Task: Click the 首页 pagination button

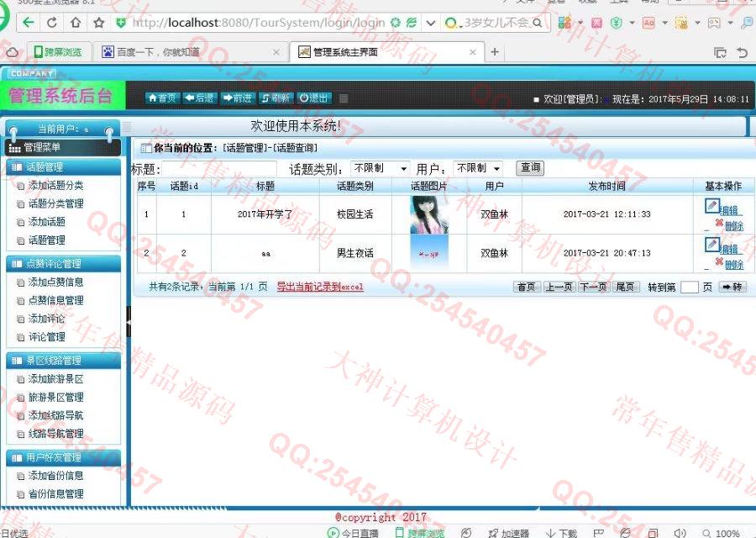Action: tap(526, 287)
